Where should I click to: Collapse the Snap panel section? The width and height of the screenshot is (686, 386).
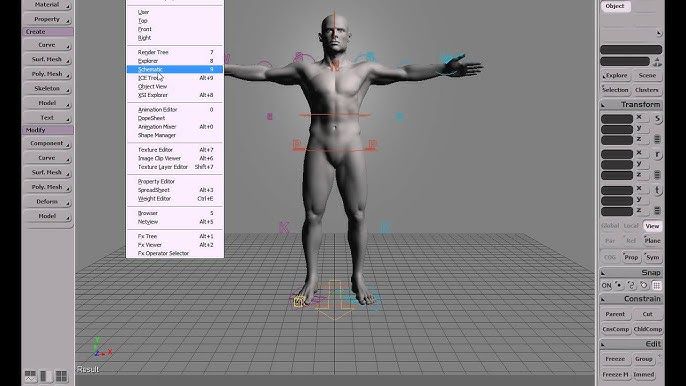(x=603, y=273)
